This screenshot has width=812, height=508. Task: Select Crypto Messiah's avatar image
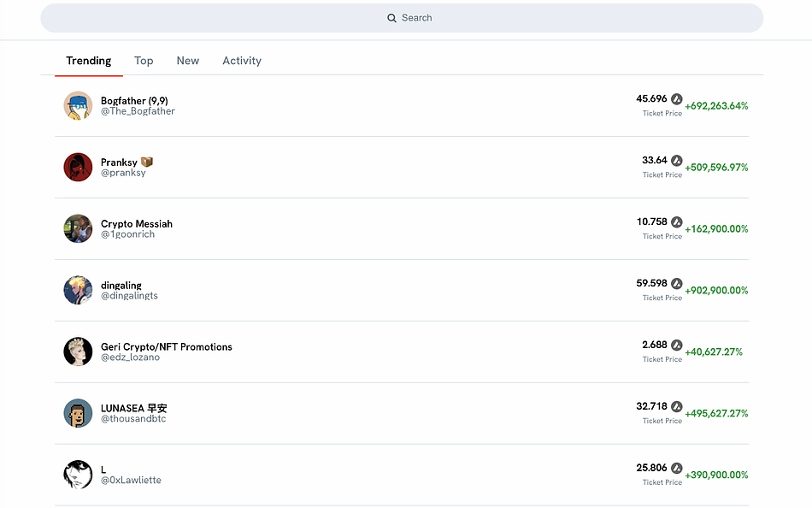pos(78,228)
